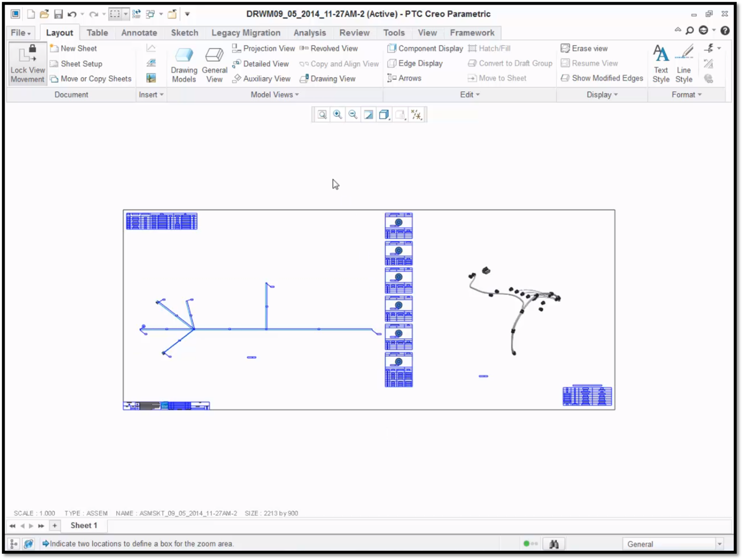The width and height of the screenshot is (743, 560).
Task: Click the Close window folder icon in quick access toolbar
Action: (172, 14)
